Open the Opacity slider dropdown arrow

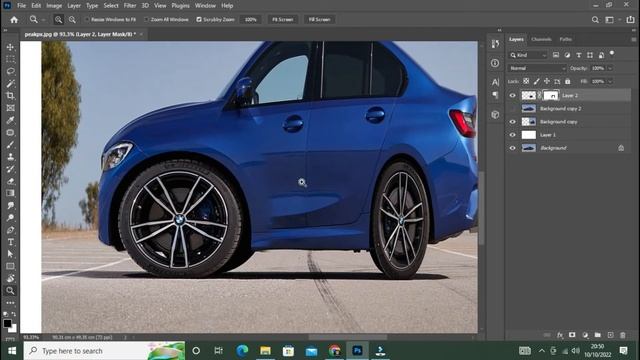click(610, 68)
